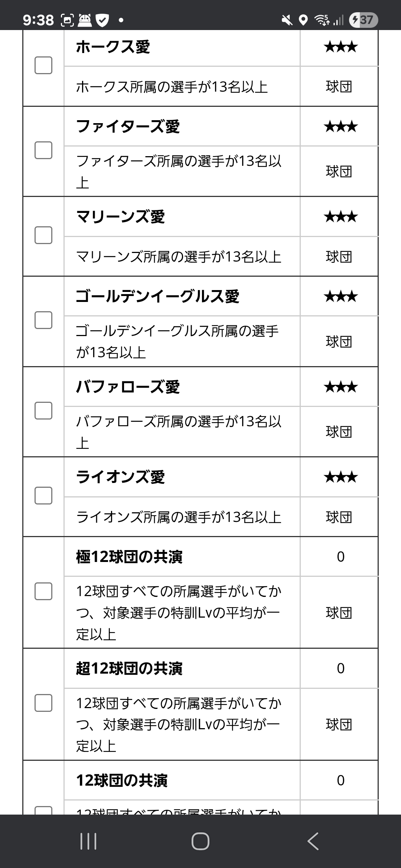
Task: Tap the Android back navigation icon
Action: coord(313,841)
